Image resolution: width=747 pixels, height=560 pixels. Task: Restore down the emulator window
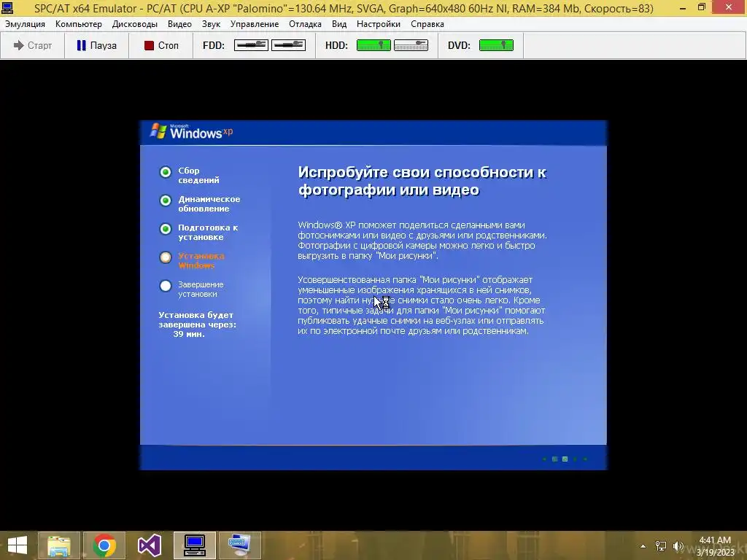pos(702,7)
